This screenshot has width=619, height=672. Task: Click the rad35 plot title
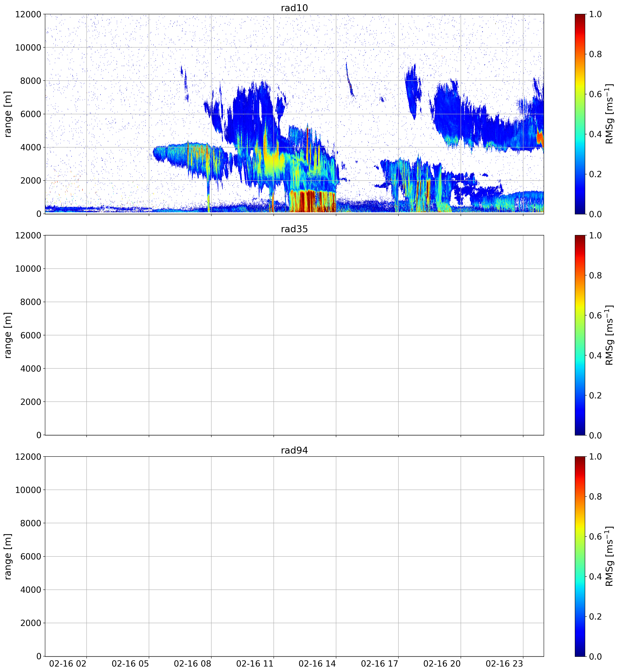(x=294, y=229)
